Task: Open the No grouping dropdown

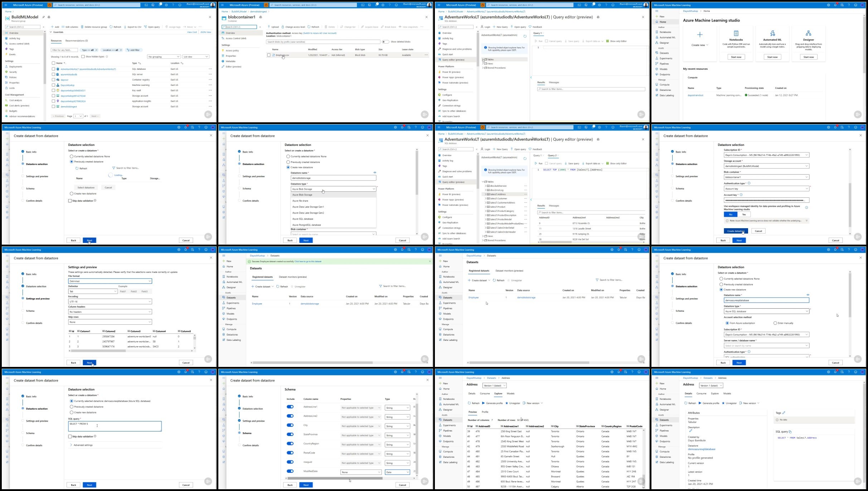Action: click(164, 57)
